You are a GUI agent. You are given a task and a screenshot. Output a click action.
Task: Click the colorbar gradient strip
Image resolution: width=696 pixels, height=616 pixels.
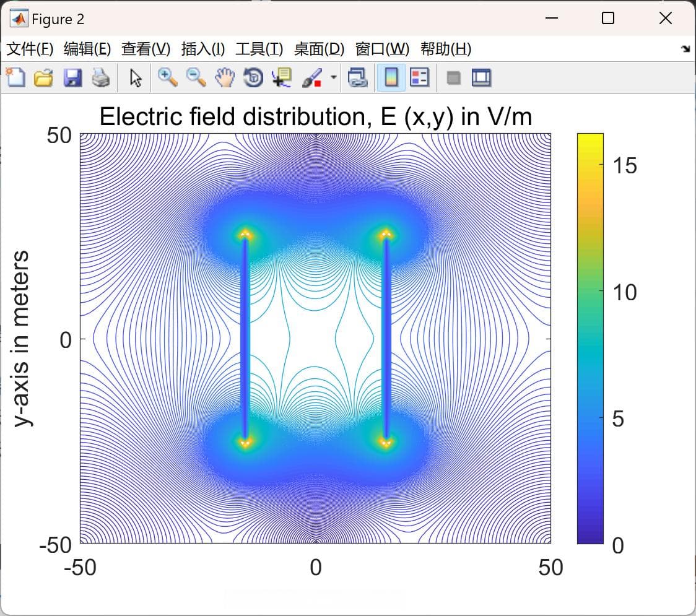click(x=590, y=338)
